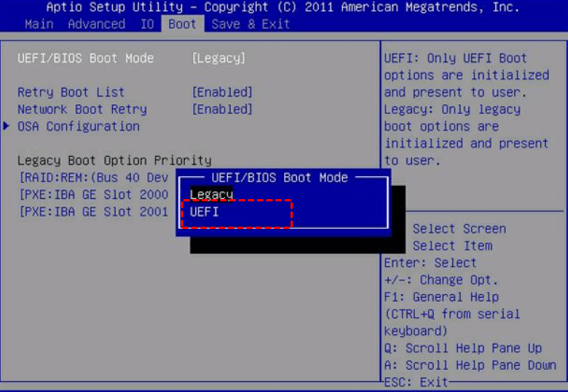
Task: Click the F1: General Help line
Action: [442, 297]
